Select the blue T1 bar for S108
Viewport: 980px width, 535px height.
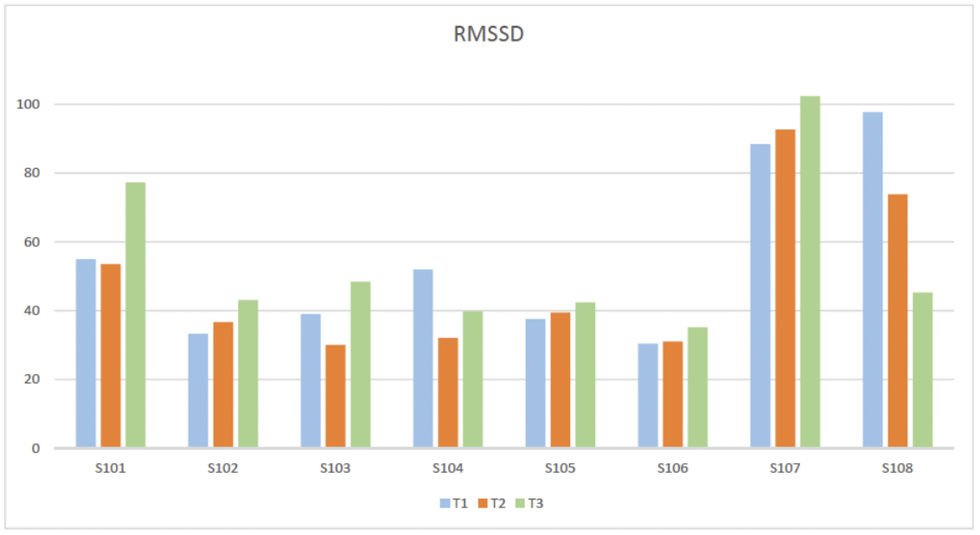click(x=873, y=280)
